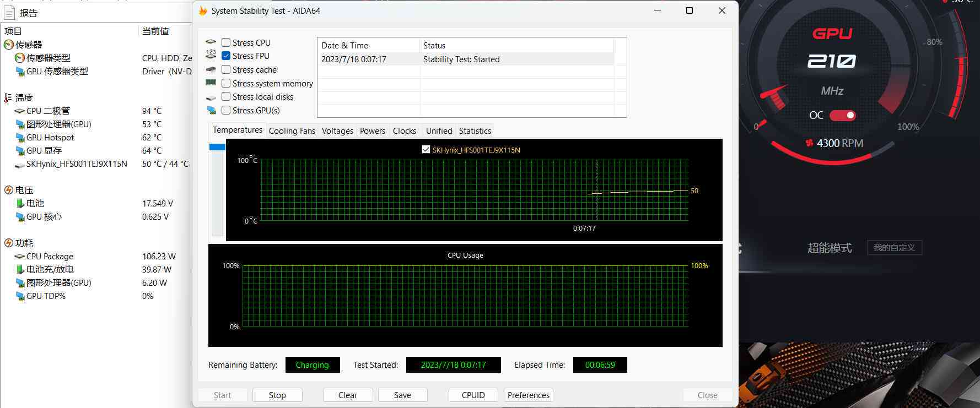
Task: Click the CPU Package chip icon
Action: pos(20,256)
